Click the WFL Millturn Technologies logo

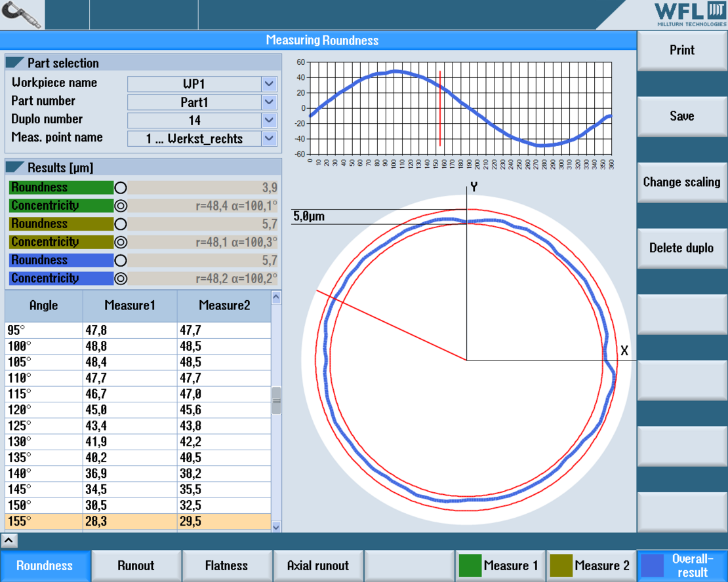coord(689,14)
